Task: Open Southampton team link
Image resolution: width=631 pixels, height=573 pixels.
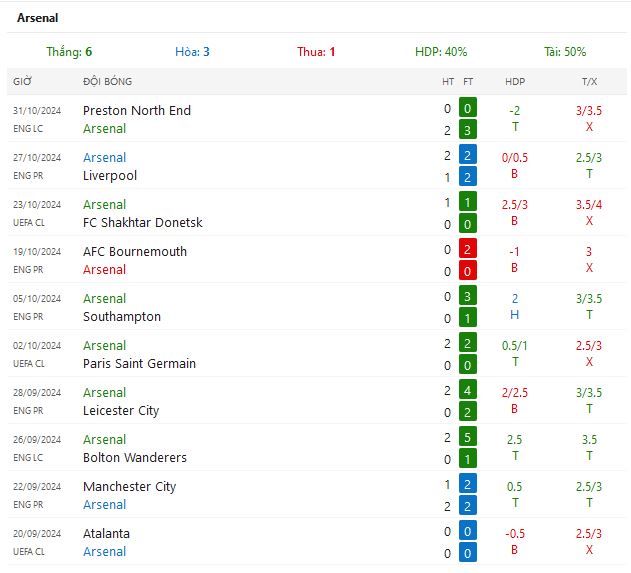Action: click(x=122, y=317)
